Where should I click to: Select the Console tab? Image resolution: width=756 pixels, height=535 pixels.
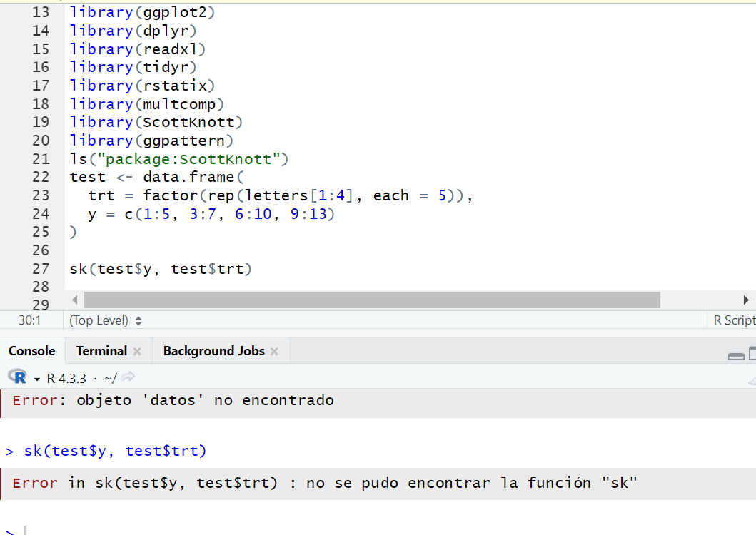32,351
